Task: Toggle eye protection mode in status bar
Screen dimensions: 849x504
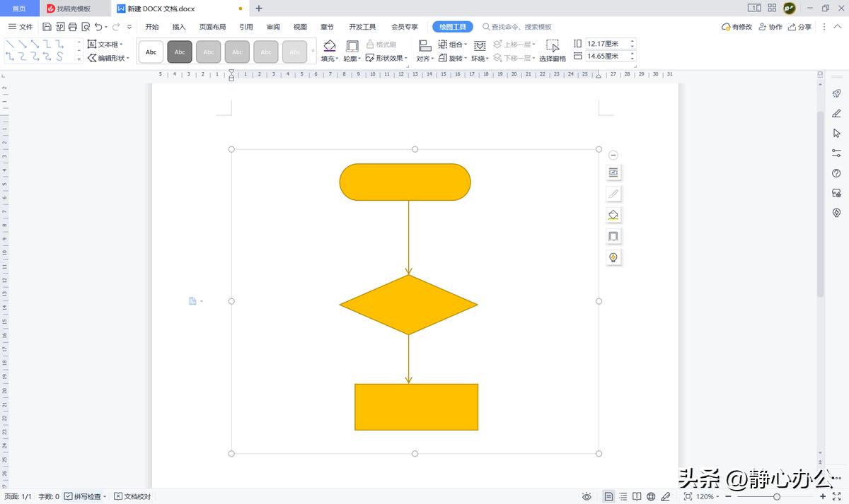Action: point(587,496)
